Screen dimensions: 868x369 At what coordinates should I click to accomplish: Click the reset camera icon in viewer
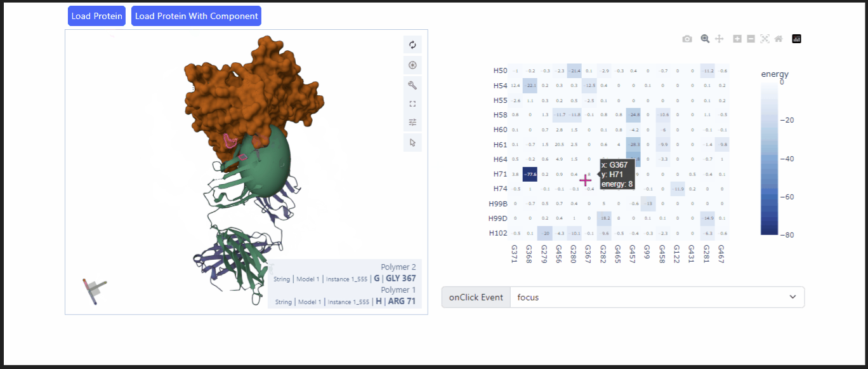(x=412, y=44)
